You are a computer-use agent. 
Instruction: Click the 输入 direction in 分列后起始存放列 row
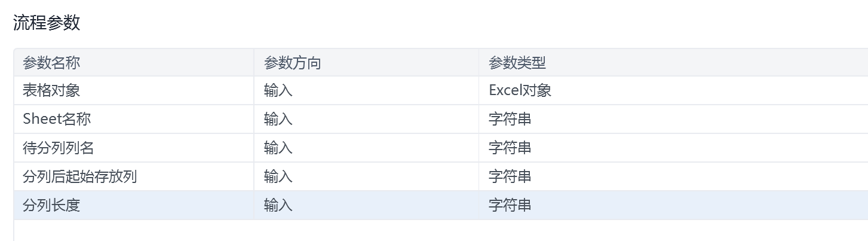click(278, 176)
